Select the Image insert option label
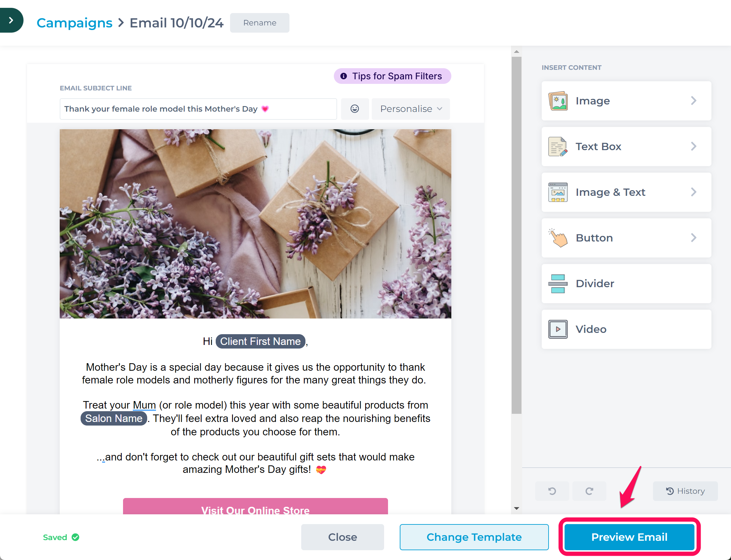The width and height of the screenshot is (731, 560). click(x=593, y=101)
